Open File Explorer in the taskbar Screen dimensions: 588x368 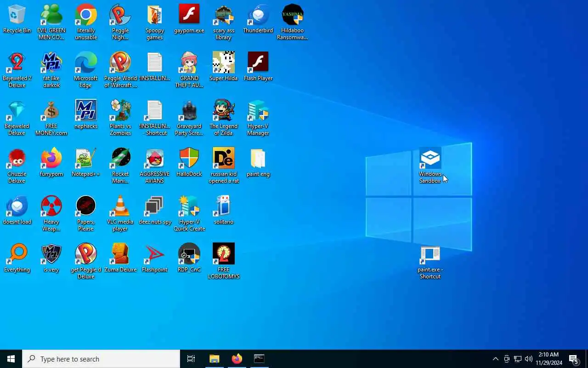click(214, 359)
